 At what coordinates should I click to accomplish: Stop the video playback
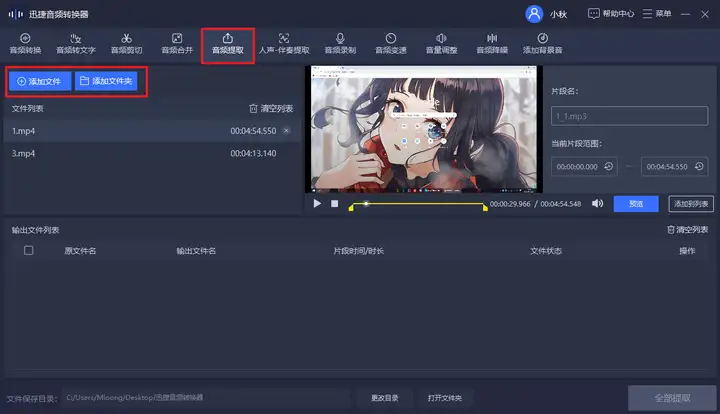pyautogui.click(x=335, y=203)
